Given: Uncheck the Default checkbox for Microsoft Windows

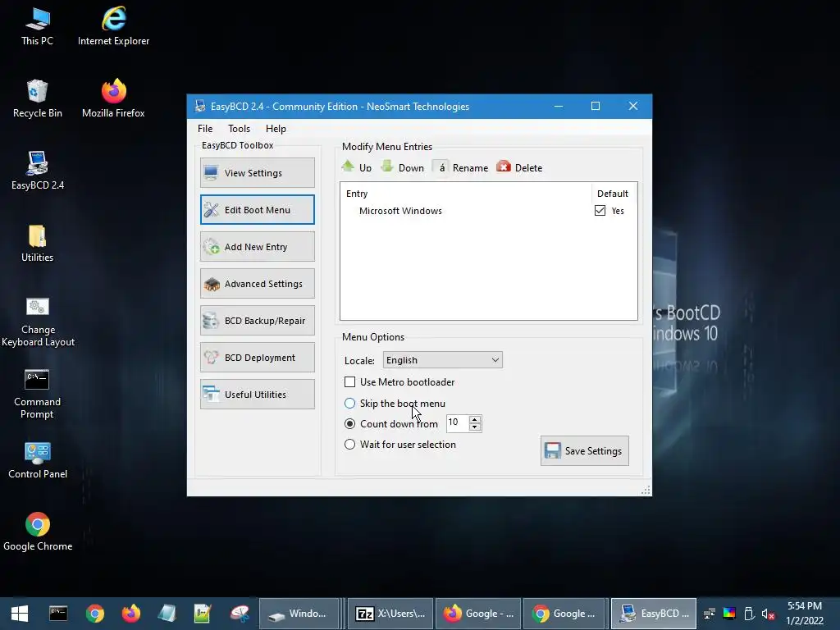Looking at the screenshot, I should 600,211.
